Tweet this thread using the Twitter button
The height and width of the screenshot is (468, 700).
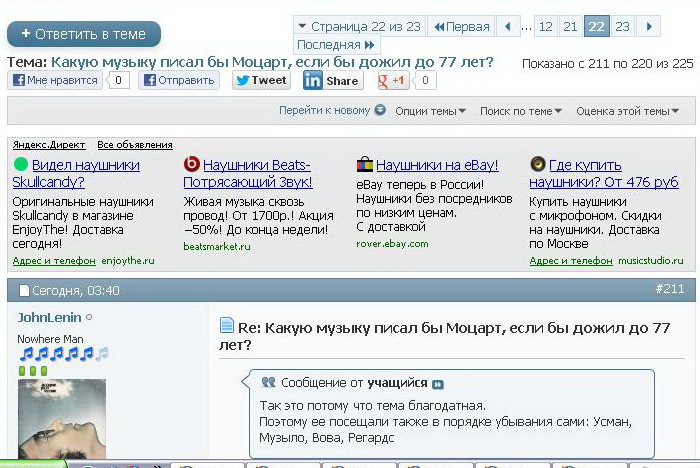261,81
